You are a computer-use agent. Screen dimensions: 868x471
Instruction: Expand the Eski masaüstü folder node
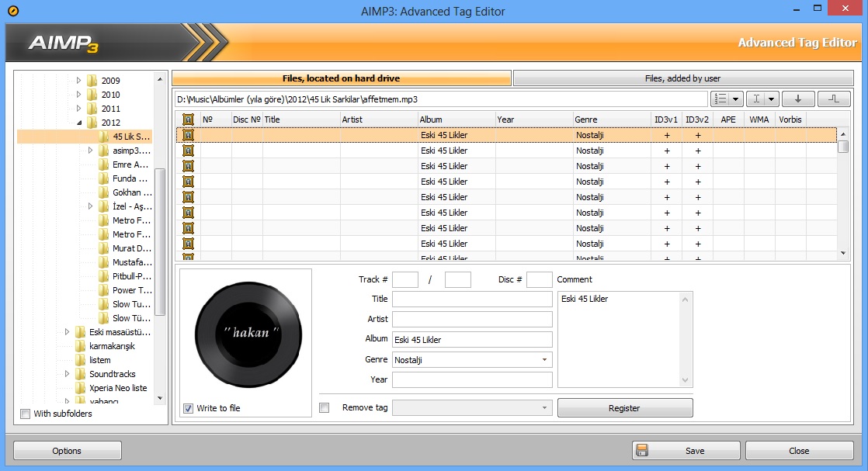point(67,332)
